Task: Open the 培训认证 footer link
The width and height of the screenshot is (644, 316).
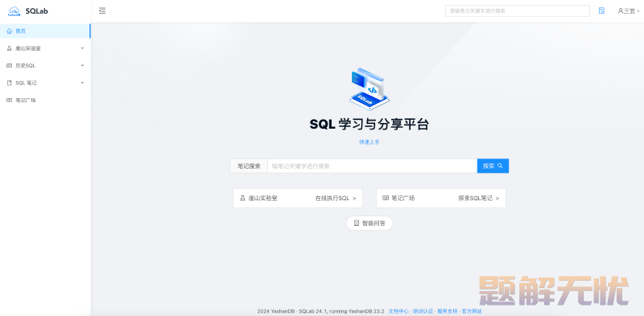Action: tap(423, 311)
